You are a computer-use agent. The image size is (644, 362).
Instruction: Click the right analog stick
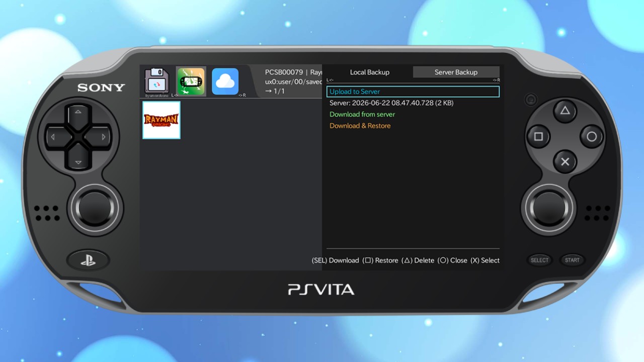[x=549, y=208]
